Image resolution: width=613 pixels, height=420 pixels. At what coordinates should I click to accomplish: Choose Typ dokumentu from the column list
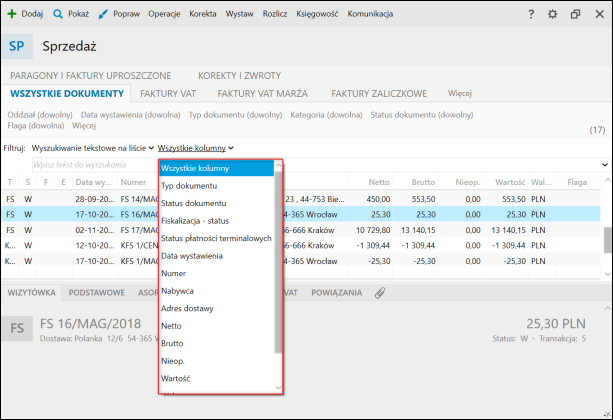[x=189, y=186]
